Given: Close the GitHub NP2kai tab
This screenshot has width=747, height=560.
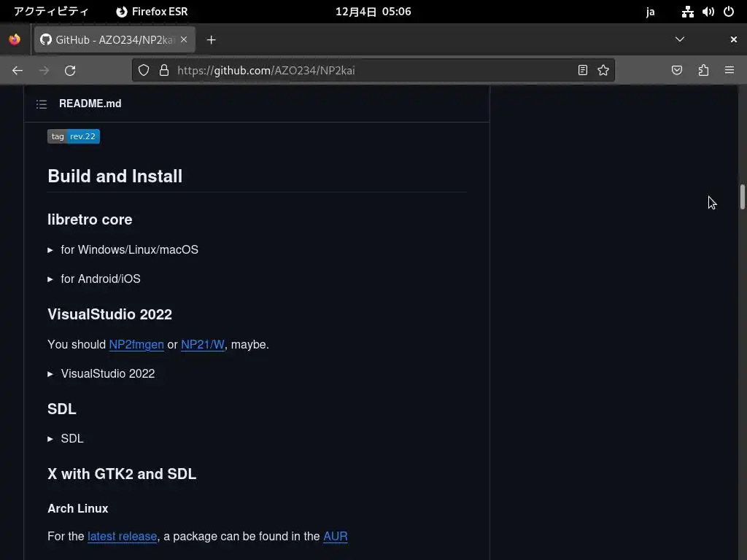Looking at the screenshot, I should [184, 39].
